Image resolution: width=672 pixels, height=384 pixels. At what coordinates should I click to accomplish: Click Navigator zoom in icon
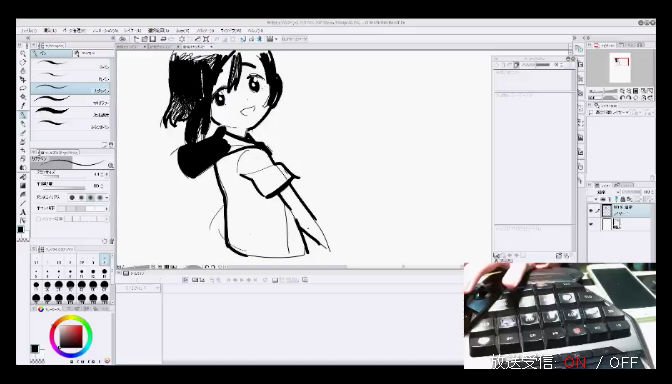coord(629,91)
